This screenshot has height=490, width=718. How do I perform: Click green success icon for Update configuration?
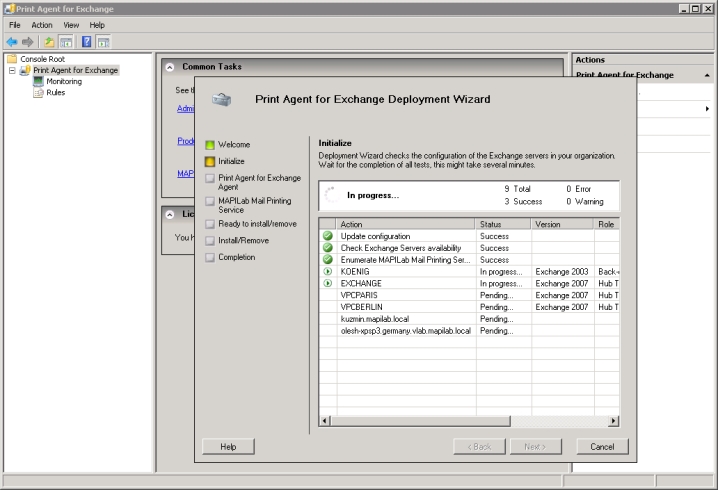(327, 236)
